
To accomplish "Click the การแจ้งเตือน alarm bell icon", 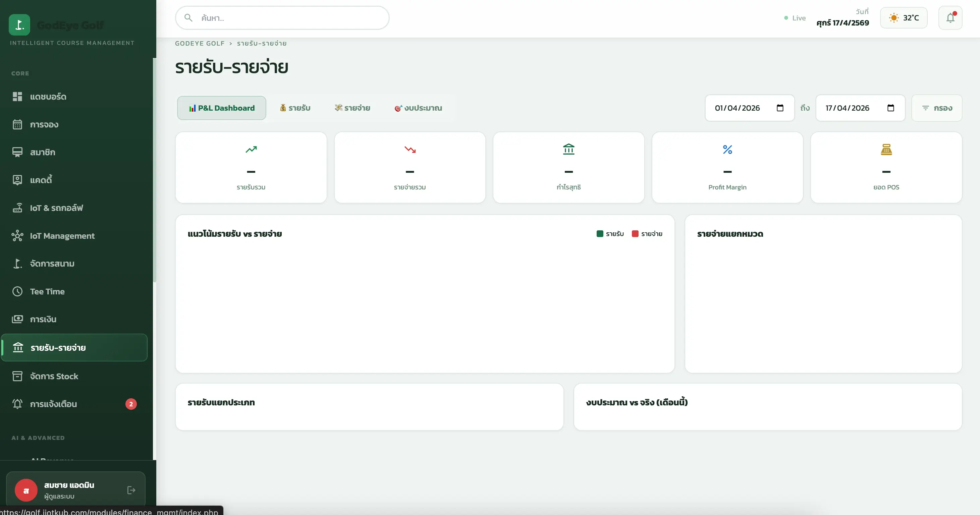I will tap(17, 404).
